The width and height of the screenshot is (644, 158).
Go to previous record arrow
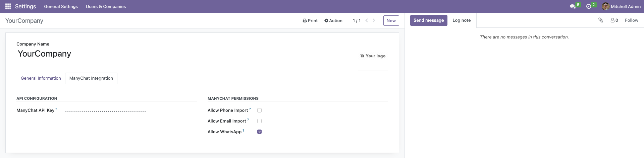(x=367, y=20)
